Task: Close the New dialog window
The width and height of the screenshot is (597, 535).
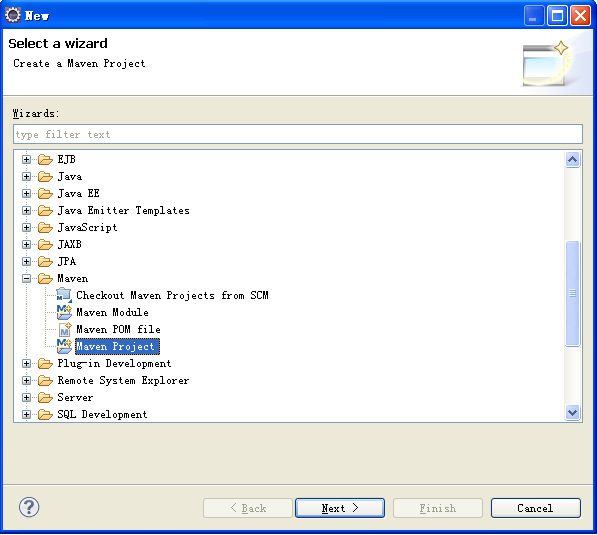Action: pyautogui.click(x=580, y=16)
